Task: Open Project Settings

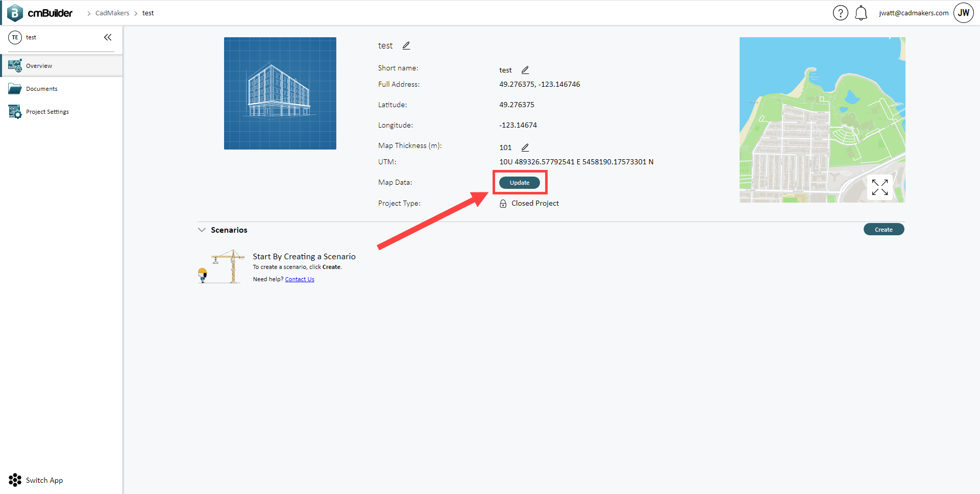Action: click(47, 111)
